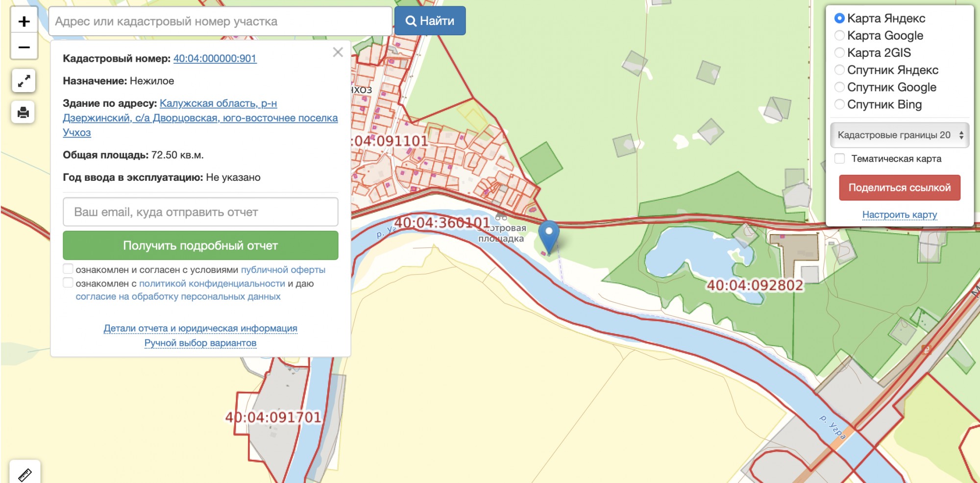
Task: Expand Ручной выбор вариантов
Action: [x=200, y=343]
